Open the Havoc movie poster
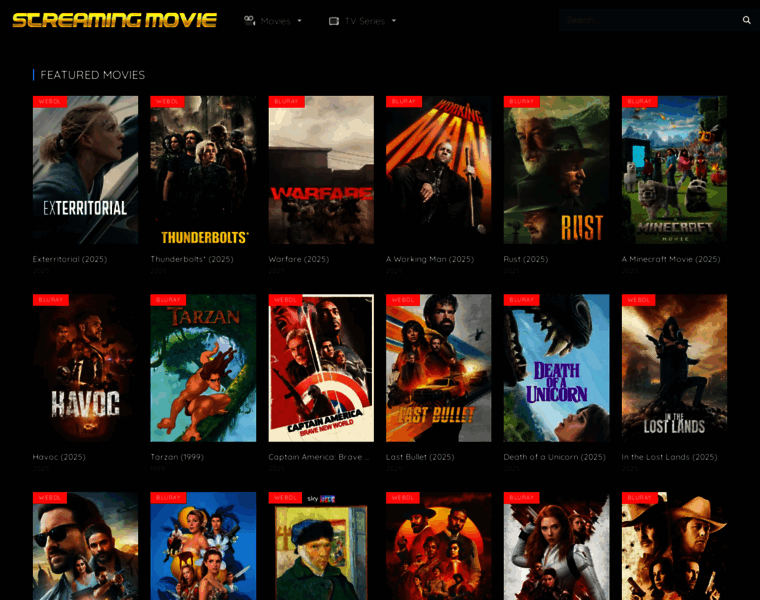The width and height of the screenshot is (760, 600). coord(85,368)
